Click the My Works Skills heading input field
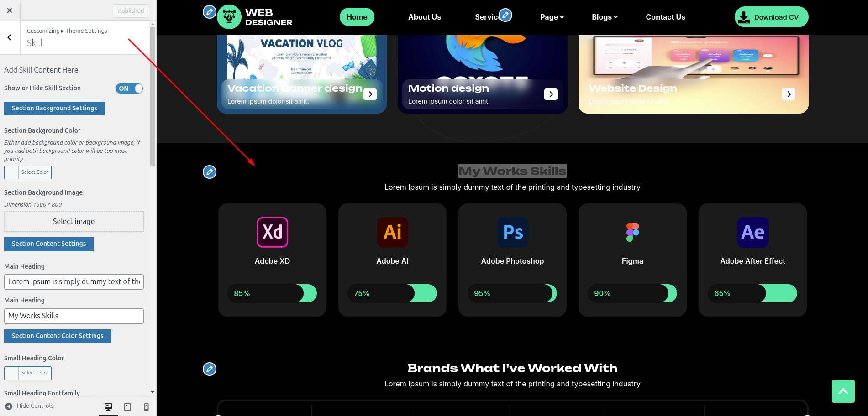868x416 pixels. click(x=74, y=316)
